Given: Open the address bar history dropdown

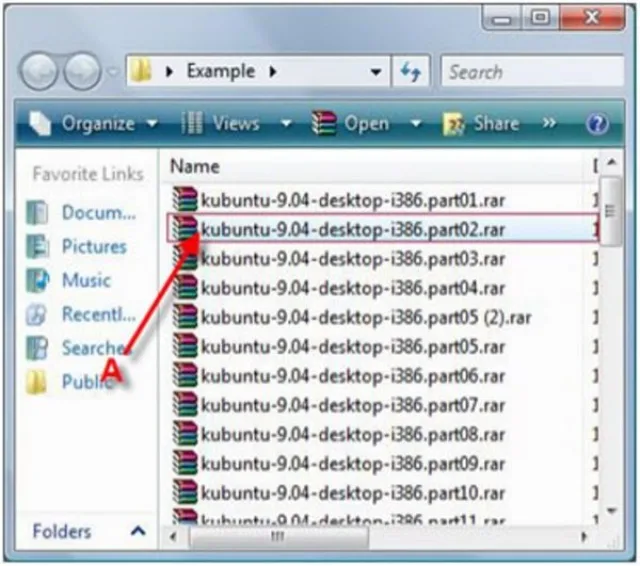Looking at the screenshot, I should tap(376, 72).
